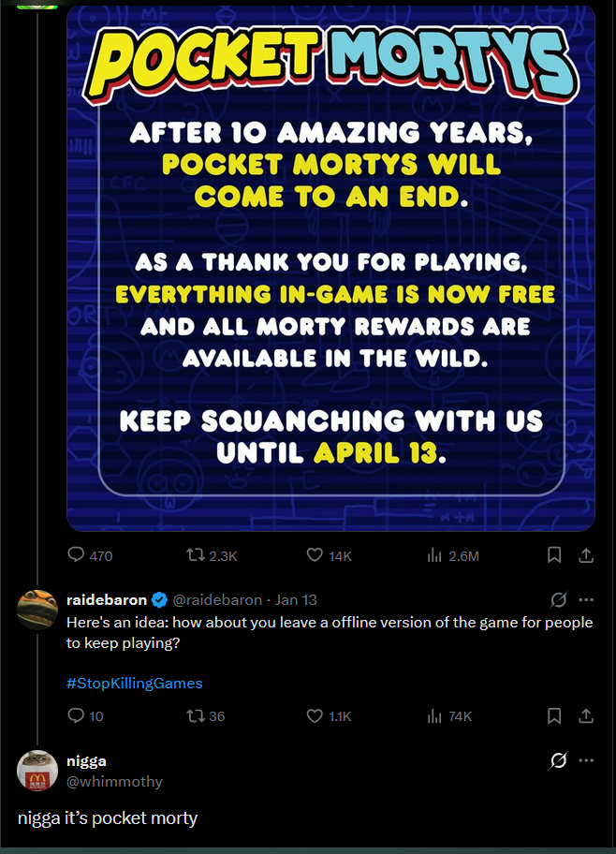Open Grok actions on raidebaron's reply
The image size is (616, 854).
[x=559, y=599]
